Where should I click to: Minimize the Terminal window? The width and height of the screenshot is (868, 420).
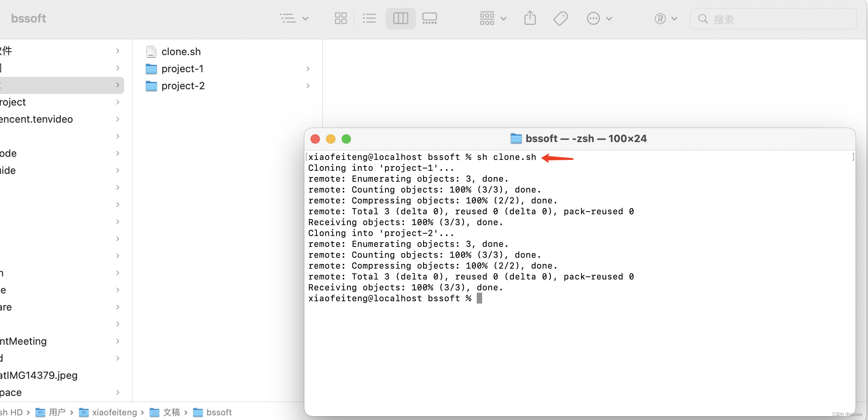point(331,139)
